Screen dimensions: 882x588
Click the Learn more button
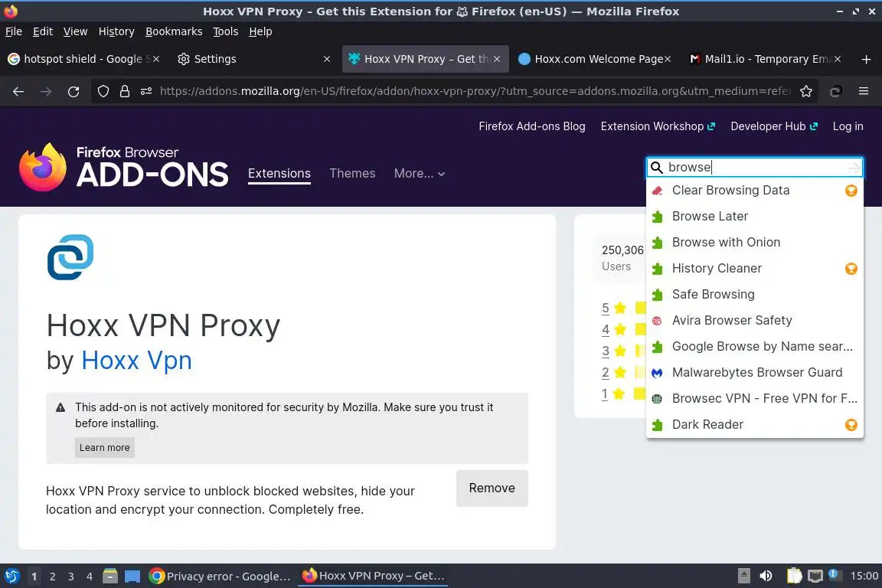pos(105,447)
